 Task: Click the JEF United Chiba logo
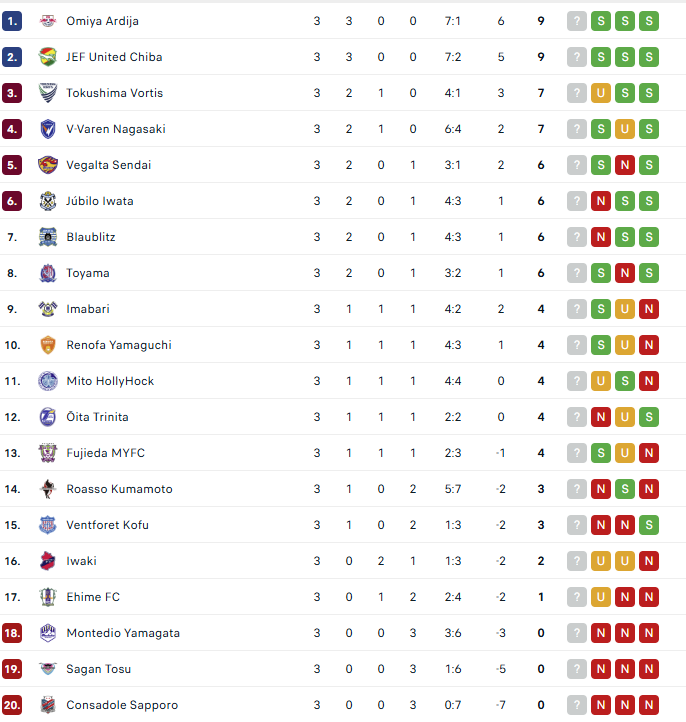click(x=48, y=57)
